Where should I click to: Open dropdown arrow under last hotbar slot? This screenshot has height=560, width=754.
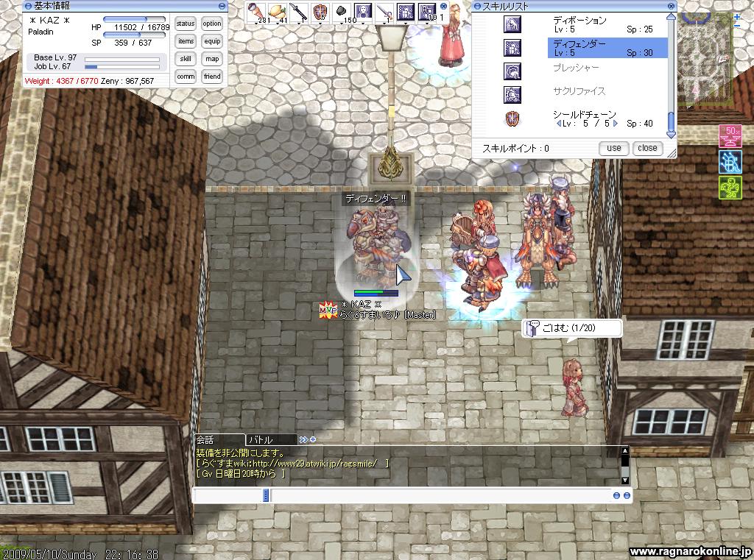point(427,22)
